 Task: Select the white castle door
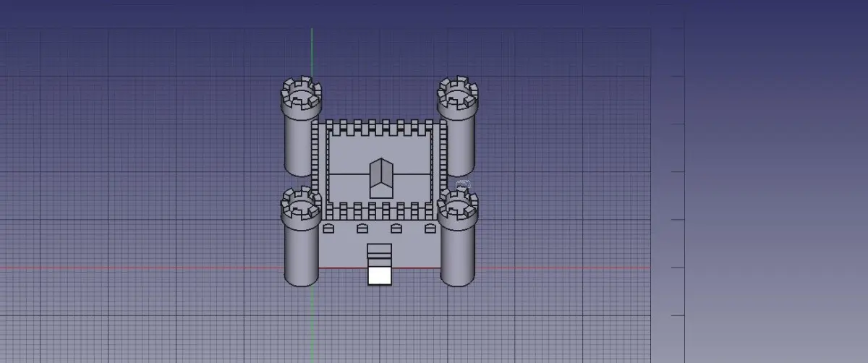point(380,276)
